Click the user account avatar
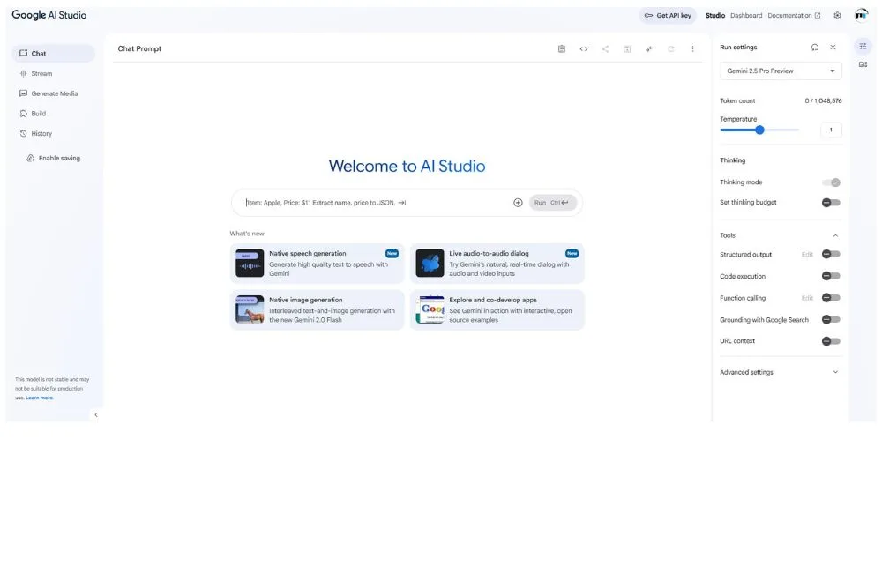This screenshot has width=882, height=588. [x=861, y=15]
